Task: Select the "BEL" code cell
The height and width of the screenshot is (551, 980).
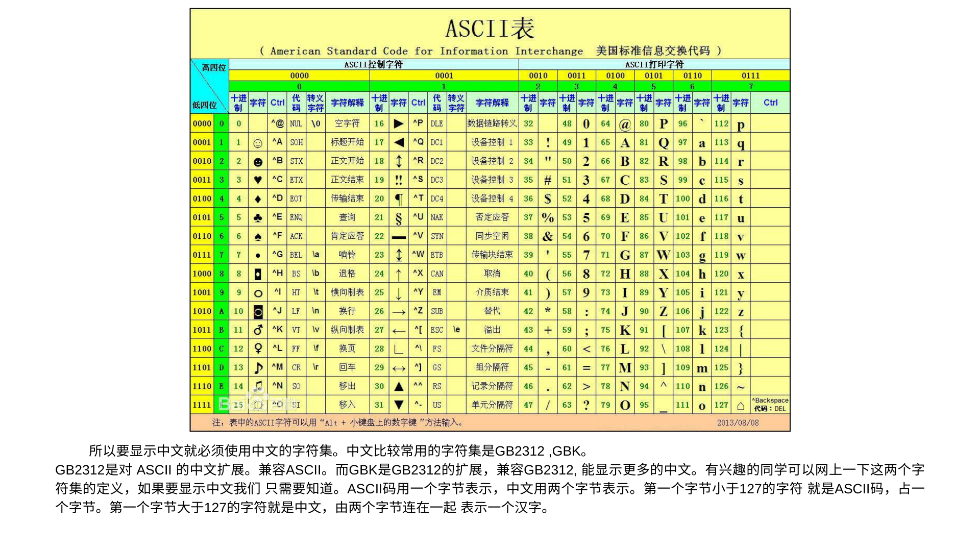Action: (x=296, y=255)
